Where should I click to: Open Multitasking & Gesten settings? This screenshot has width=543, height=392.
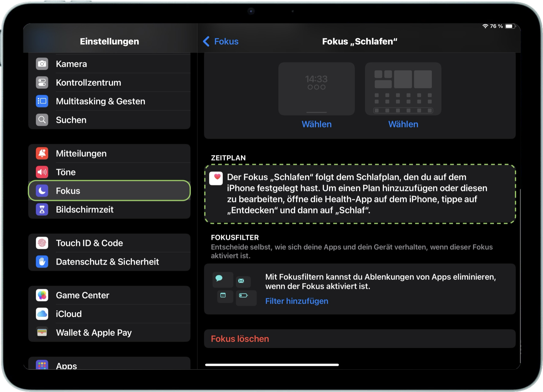click(x=110, y=101)
